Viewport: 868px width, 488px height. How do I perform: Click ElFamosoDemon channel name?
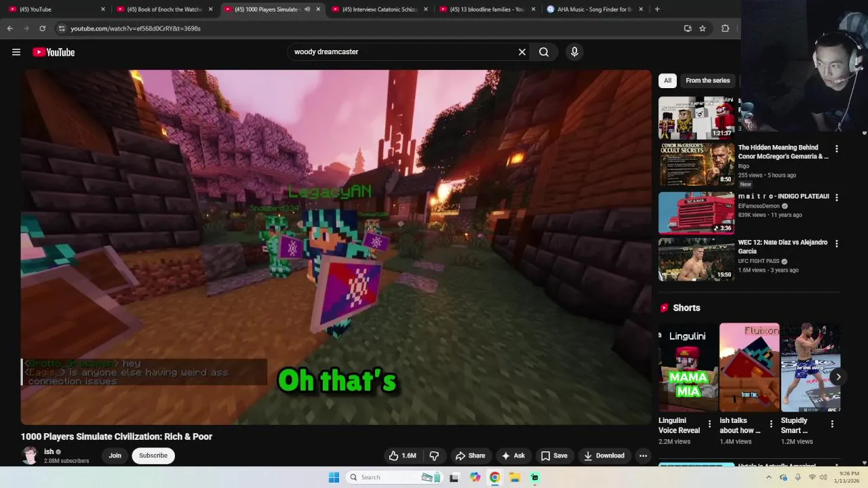tap(759, 206)
